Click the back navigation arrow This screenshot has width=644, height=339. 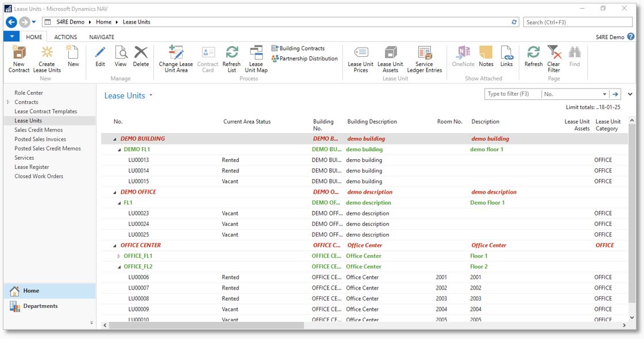coord(11,22)
